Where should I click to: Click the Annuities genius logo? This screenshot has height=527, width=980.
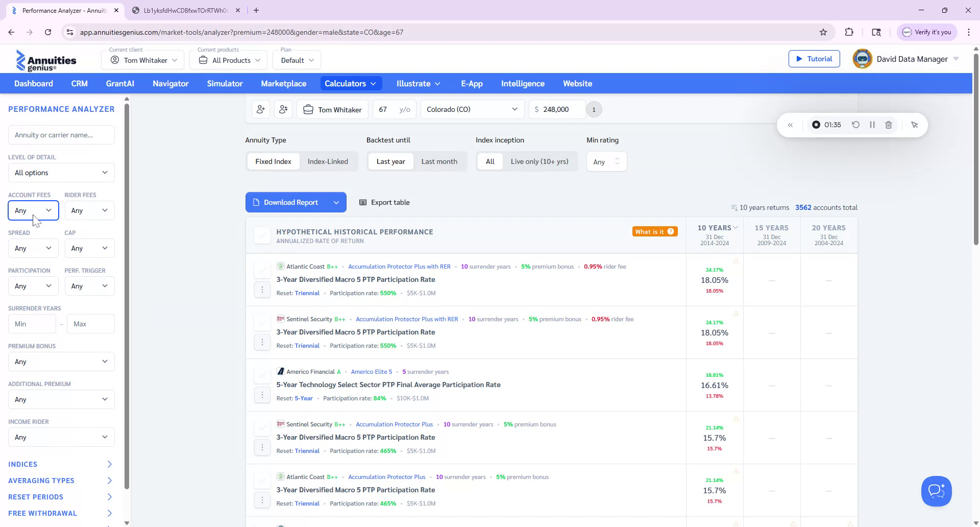point(46,60)
